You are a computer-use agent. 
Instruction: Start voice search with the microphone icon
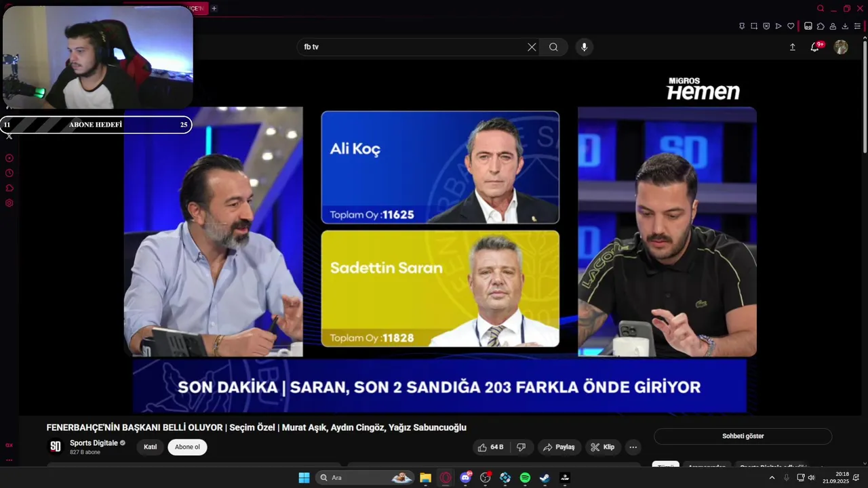(584, 47)
